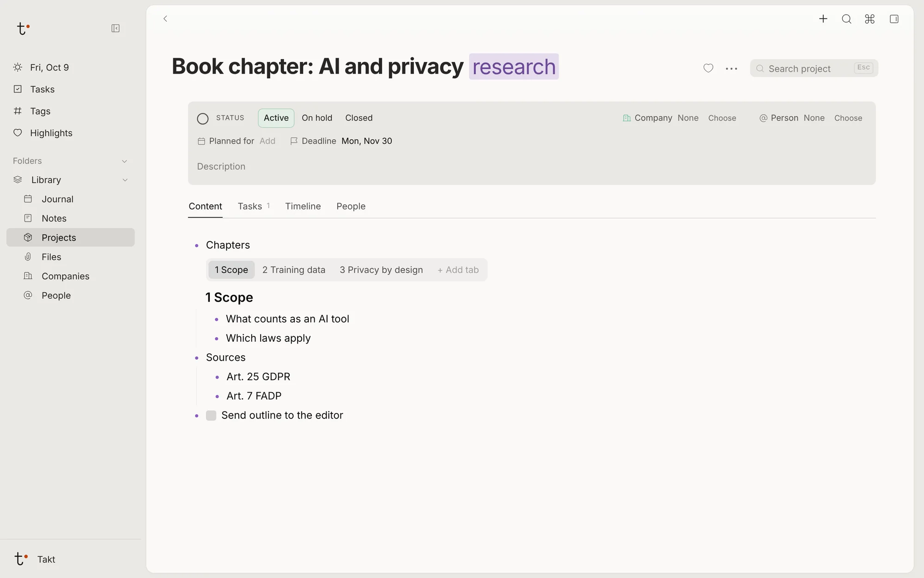Select Projects in the library
924x578 pixels.
pyautogui.click(x=70, y=237)
